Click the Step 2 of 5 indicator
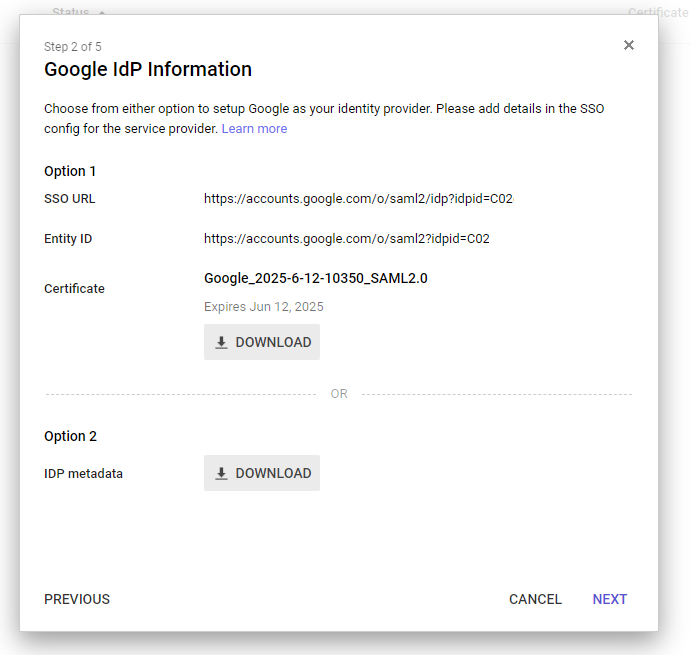The height and width of the screenshot is (655, 691). point(72,47)
